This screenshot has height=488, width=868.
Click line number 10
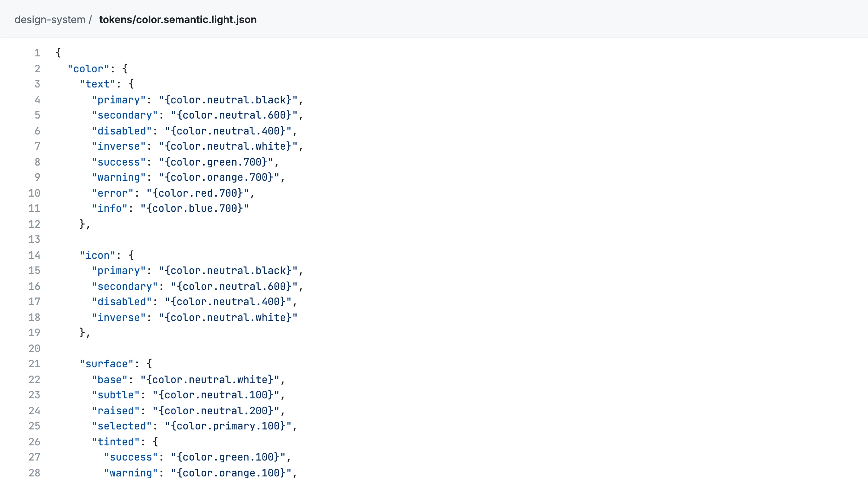click(x=34, y=193)
